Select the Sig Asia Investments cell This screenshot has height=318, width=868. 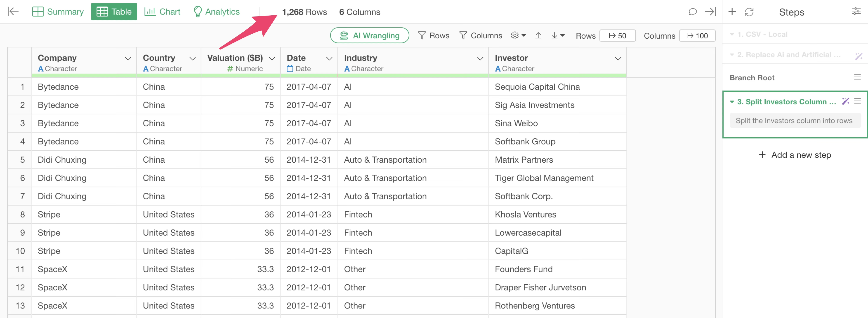pyautogui.click(x=557, y=105)
